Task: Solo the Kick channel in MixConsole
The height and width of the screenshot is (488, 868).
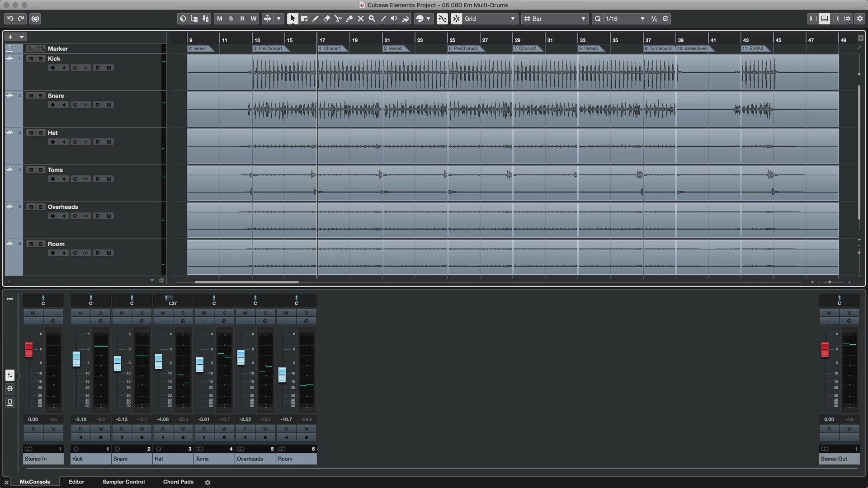Action: tap(101, 313)
